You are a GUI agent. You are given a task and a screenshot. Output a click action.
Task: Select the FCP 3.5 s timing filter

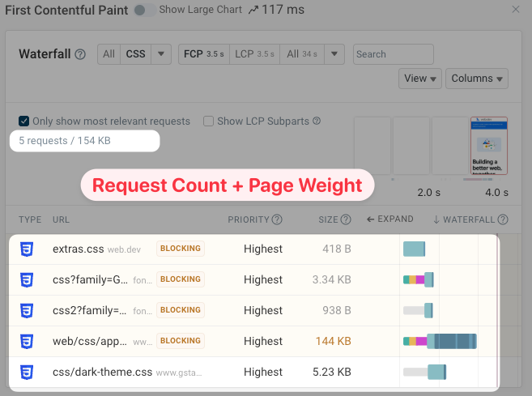[x=204, y=54]
